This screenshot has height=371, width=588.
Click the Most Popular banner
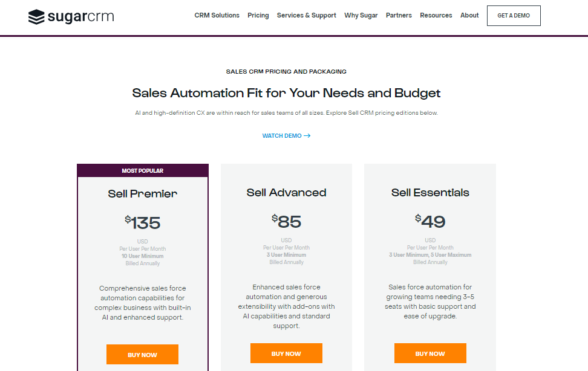(x=143, y=170)
